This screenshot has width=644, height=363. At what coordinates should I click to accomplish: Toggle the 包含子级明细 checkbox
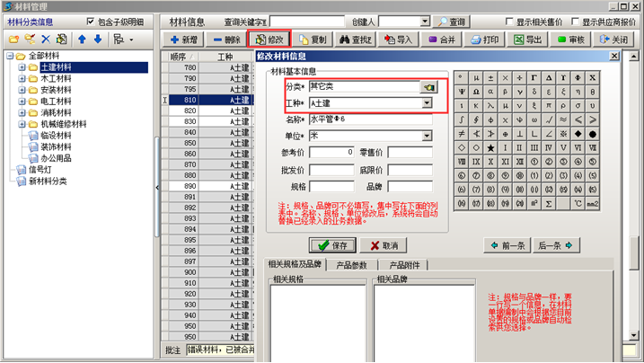tap(91, 22)
